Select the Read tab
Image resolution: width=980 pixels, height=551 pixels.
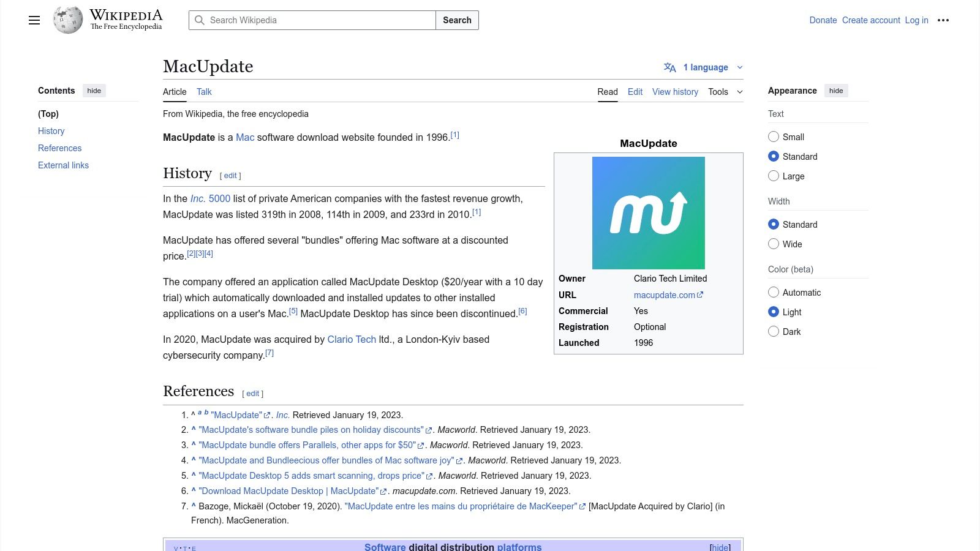tap(608, 92)
